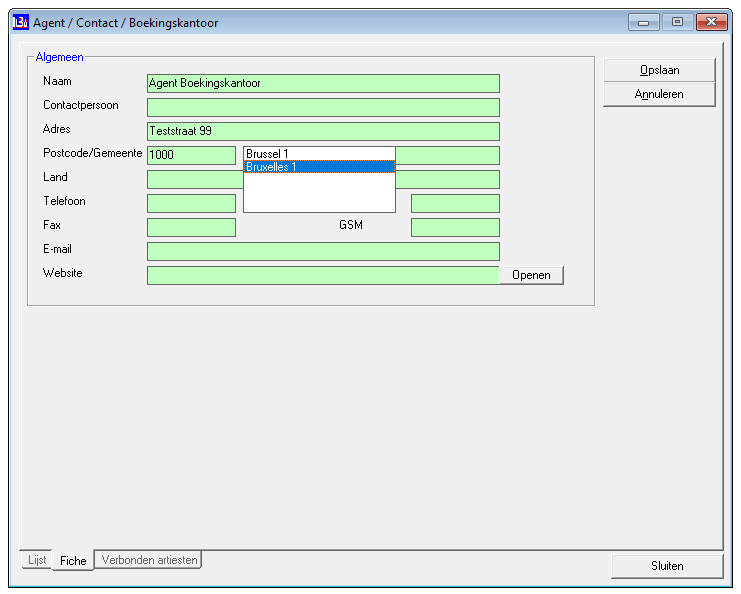741x594 pixels.
Task: Focus the Fax number field
Action: [191, 227]
